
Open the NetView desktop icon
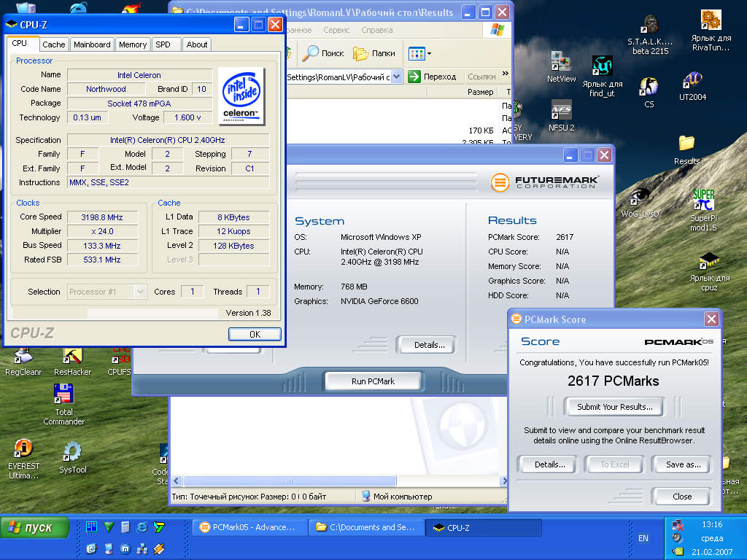(561, 66)
